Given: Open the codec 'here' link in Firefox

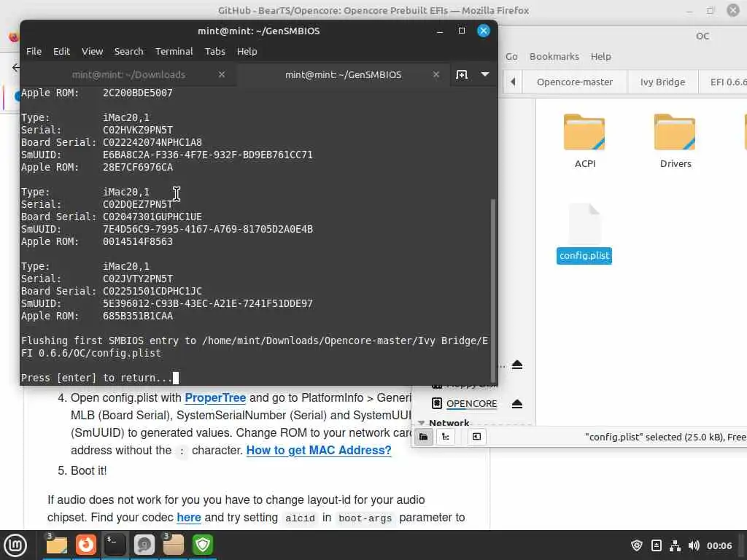Looking at the screenshot, I should pos(189,517).
